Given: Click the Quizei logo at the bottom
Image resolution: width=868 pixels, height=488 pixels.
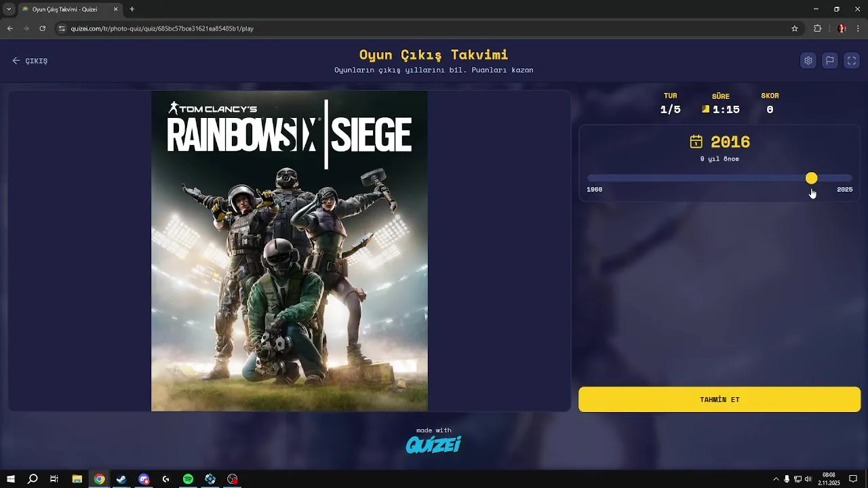Looking at the screenshot, I should click(434, 445).
